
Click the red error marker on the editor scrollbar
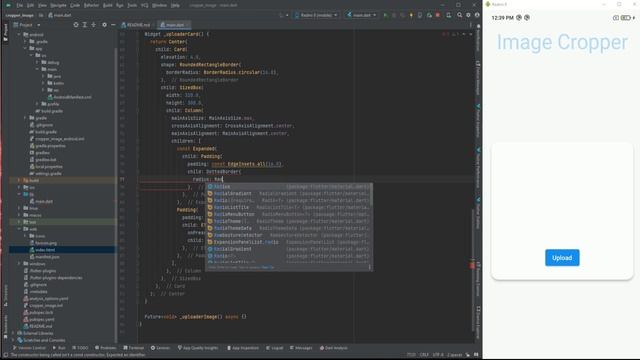pyautogui.click(x=472, y=265)
